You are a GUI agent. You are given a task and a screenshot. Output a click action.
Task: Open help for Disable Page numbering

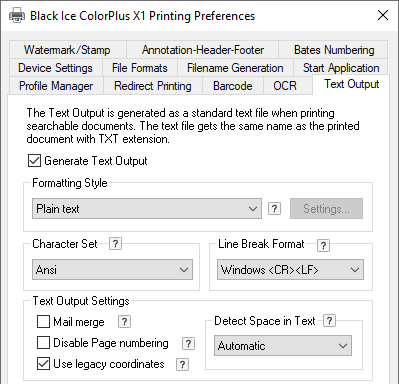188,343
